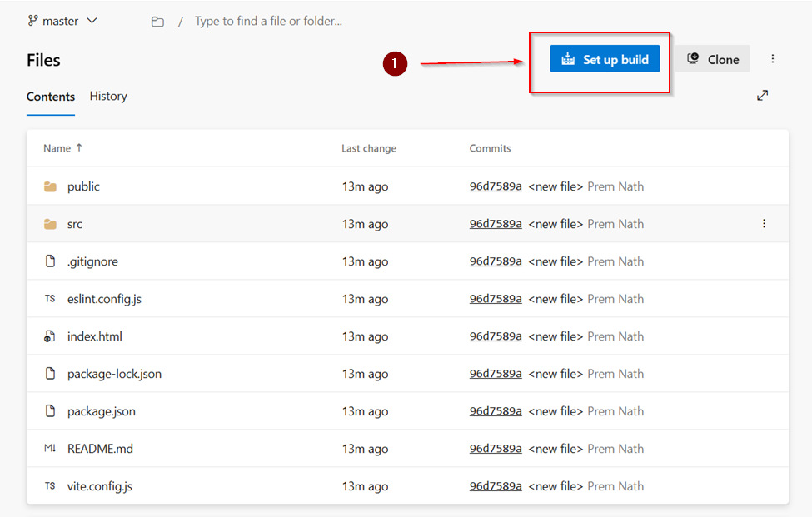Open the .gitignore file
812x517 pixels.
[x=92, y=261]
